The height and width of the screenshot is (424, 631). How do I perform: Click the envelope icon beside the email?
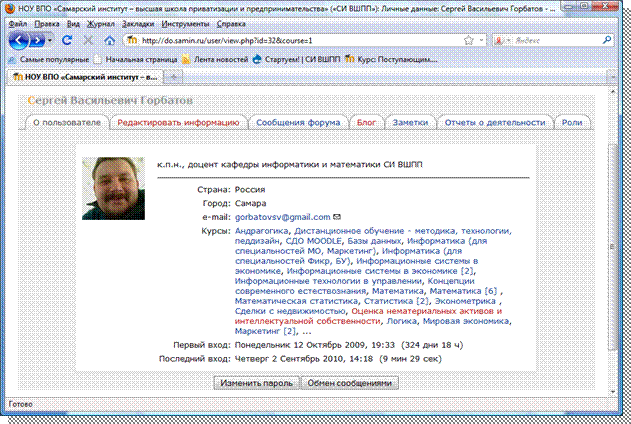(337, 216)
